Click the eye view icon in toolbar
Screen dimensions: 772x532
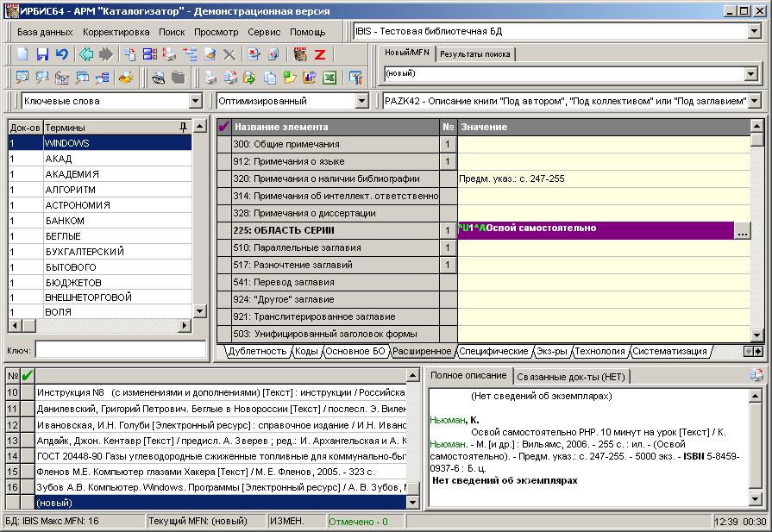point(158,78)
